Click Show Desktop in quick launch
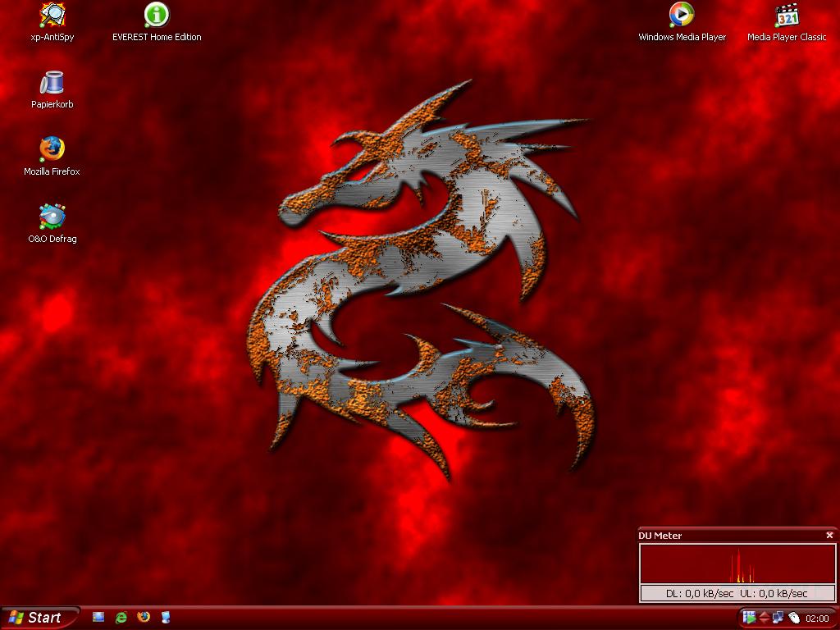This screenshot has width=840, height=630. [x=98, y=617]
